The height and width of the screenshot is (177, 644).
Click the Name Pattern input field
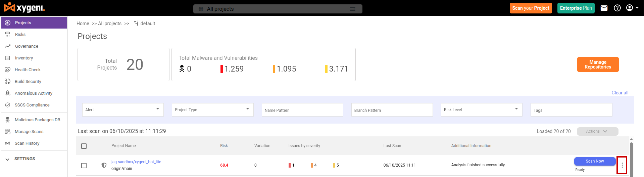302,110
